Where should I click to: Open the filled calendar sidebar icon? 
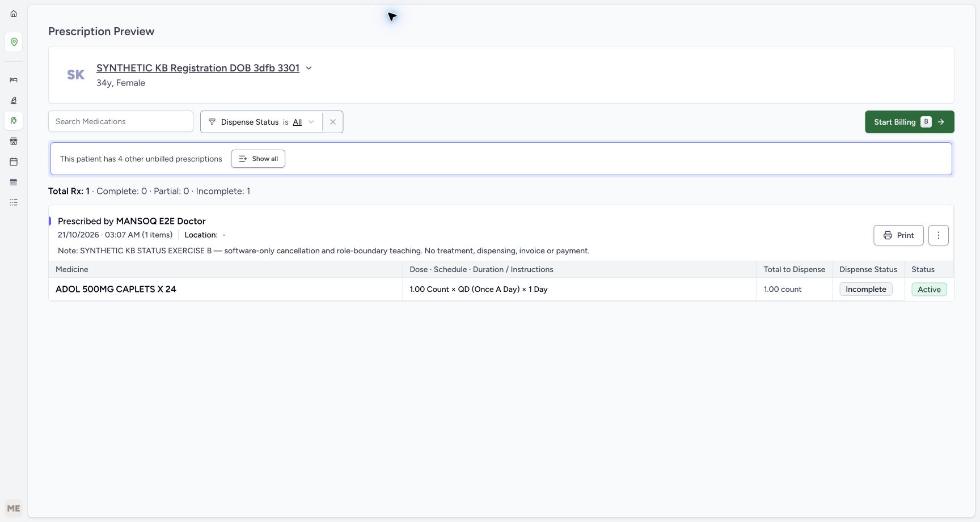[x=14, y=182]
